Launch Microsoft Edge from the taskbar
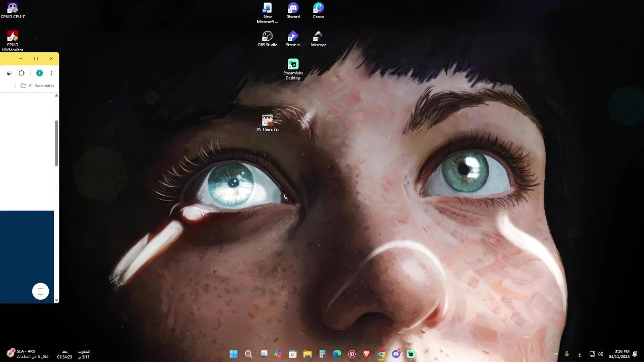The height and width of the screenshot is (362, 644). (337, 354)
